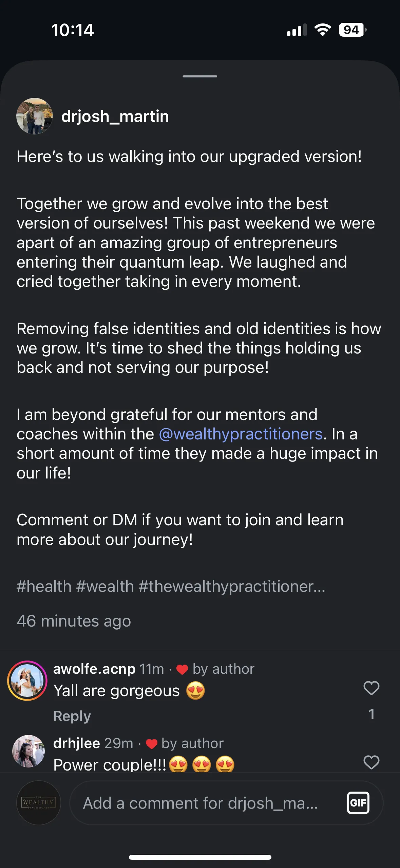
Task: Tap the GIF icon in comment box
Action: [358, 803]
